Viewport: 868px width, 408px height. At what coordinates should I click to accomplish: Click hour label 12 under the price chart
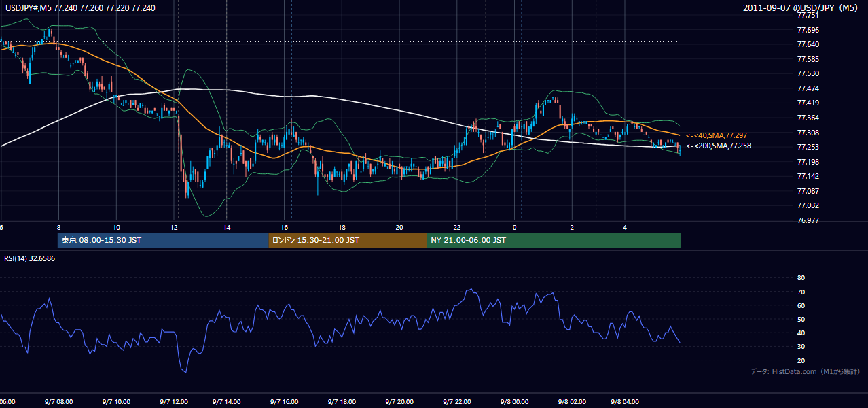click(x=175, y=228)
